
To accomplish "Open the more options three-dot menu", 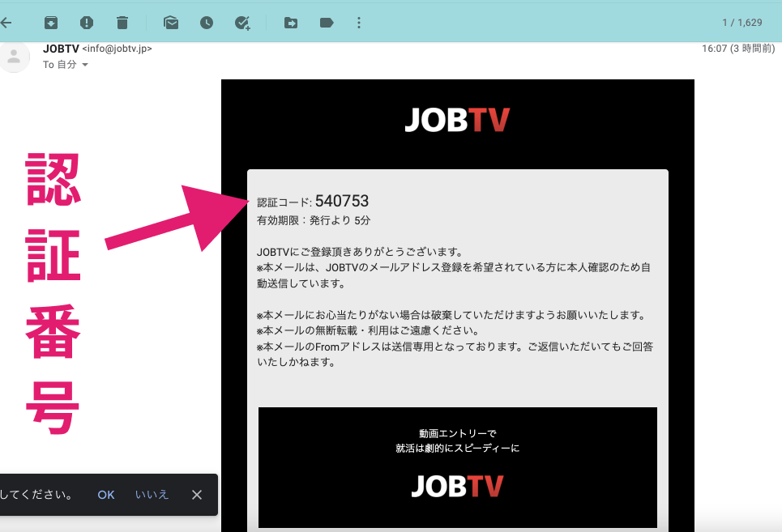I will [359, 23].
